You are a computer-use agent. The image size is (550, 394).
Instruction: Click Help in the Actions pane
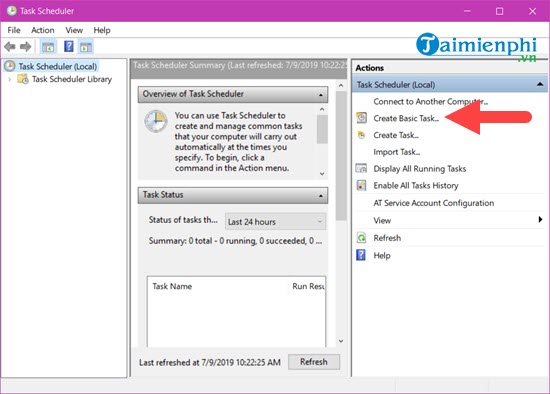[382, 255]
